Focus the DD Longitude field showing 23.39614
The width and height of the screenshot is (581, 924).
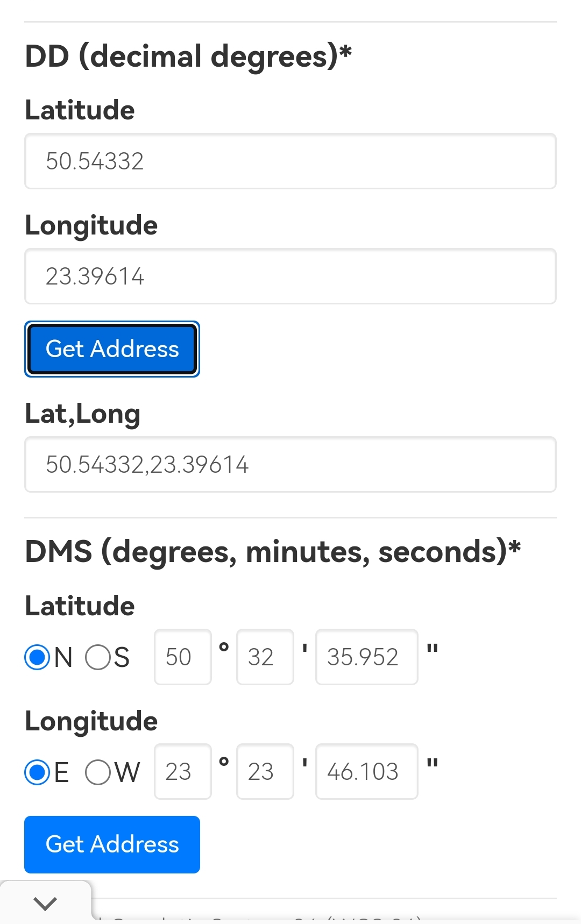point(290,276)
